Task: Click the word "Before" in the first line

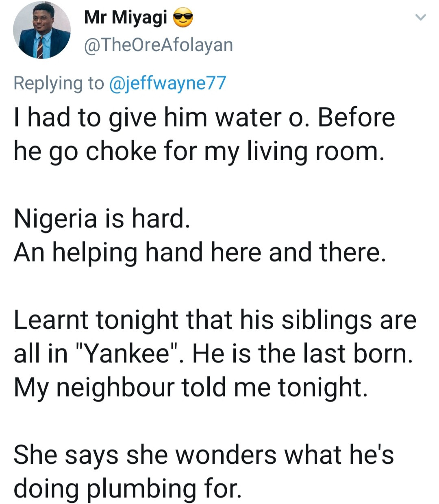Action: (x=356, y=118)
